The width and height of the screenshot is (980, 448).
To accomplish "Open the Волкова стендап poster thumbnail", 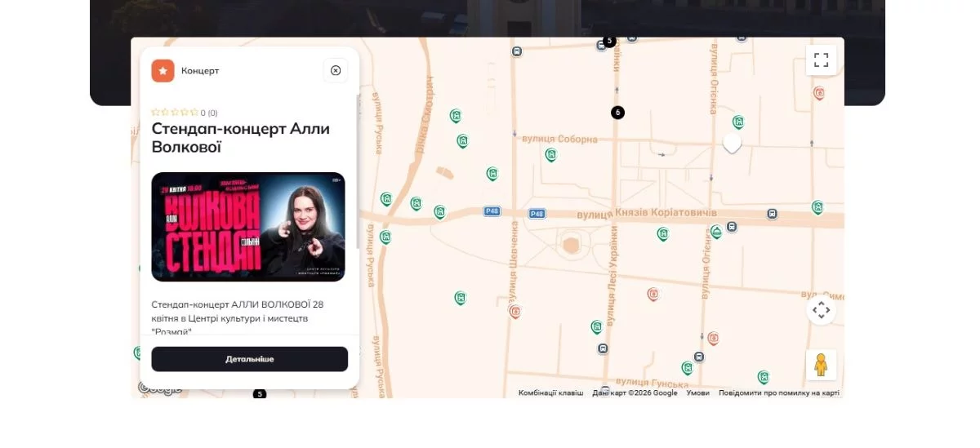I will pos(248,227).
